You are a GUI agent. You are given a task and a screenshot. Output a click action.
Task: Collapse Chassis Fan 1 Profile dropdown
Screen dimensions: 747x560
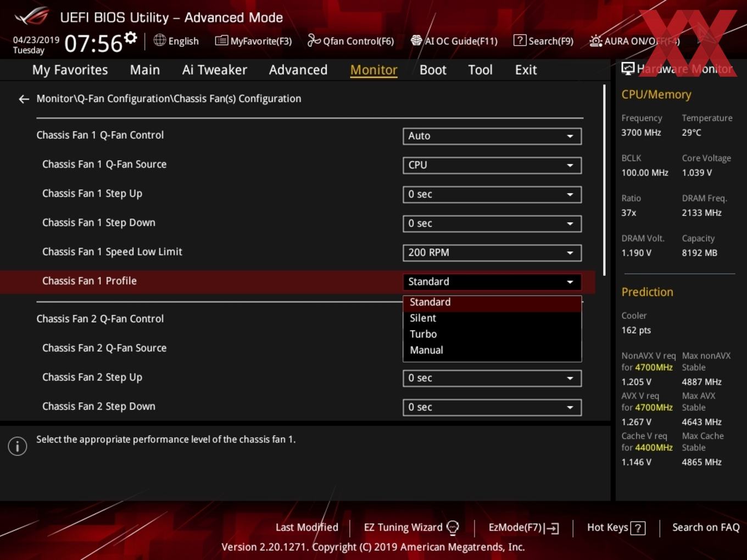pos(492,282)
